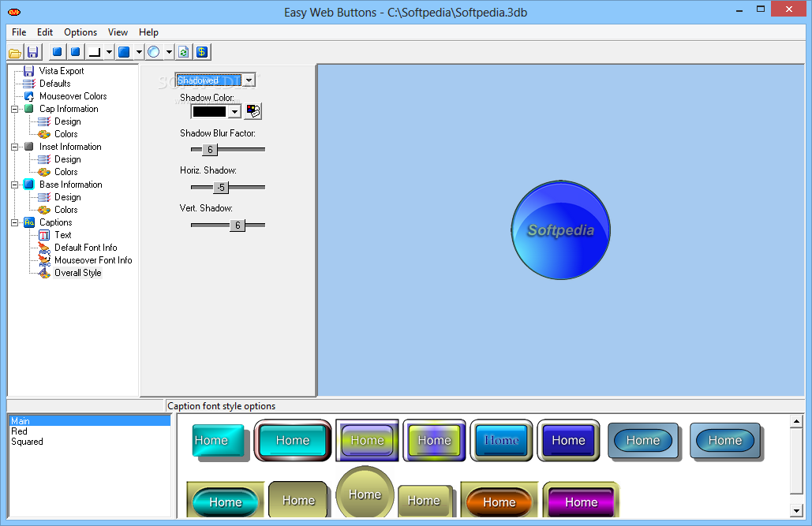Click the gray Inset Information icon
Image resolution: width=812 pixels, height=526 pixels.
click(x=29, y=147)
